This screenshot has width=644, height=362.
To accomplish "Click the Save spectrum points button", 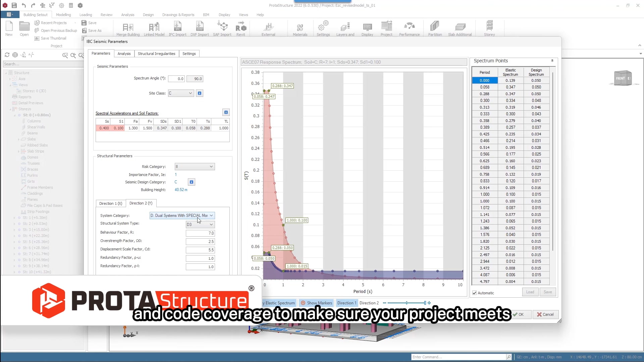I will pos(548,292).
